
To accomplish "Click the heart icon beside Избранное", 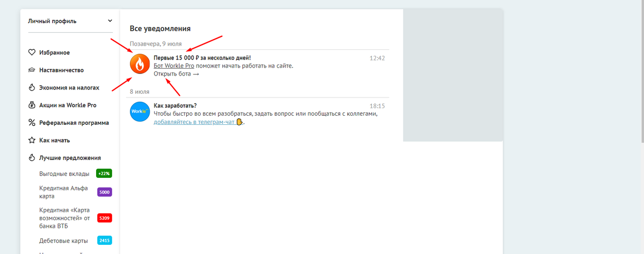I will click(x=32, y=53).
